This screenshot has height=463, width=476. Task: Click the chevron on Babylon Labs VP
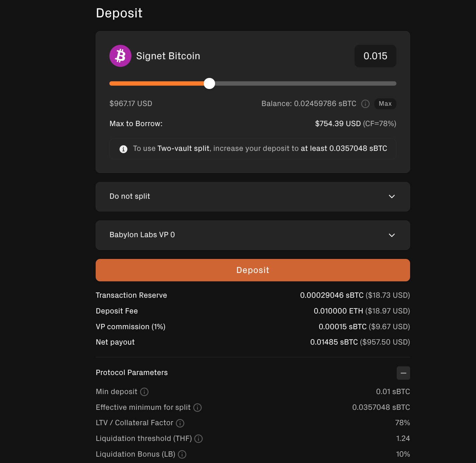click(392, 235)
